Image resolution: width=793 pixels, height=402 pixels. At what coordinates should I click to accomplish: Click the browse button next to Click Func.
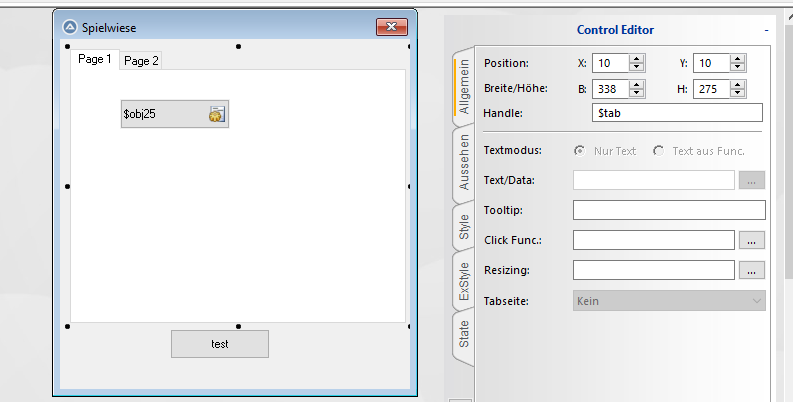tap(752, 240)
